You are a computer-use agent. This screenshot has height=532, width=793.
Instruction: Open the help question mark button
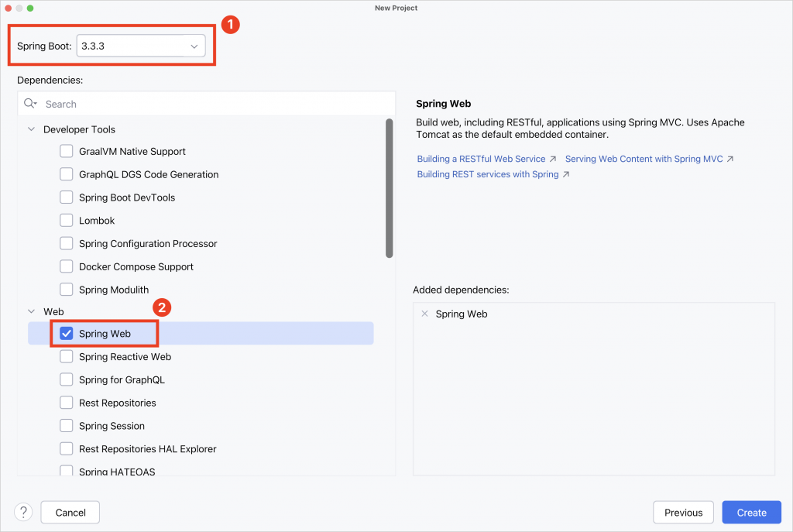[x=23, y=513]
